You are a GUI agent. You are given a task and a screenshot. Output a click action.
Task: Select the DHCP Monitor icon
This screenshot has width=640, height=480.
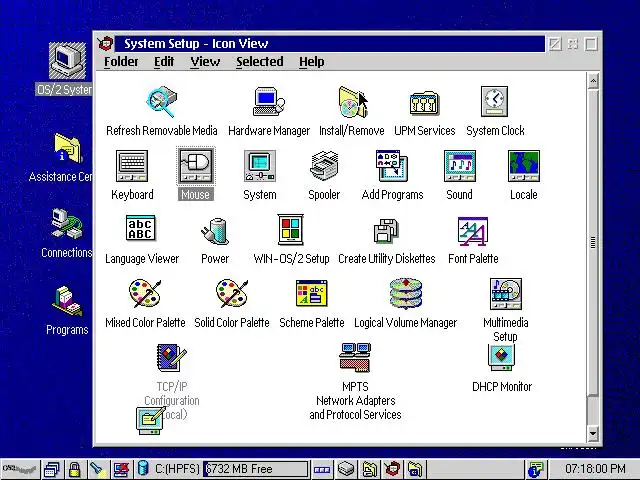coord(502,358)
